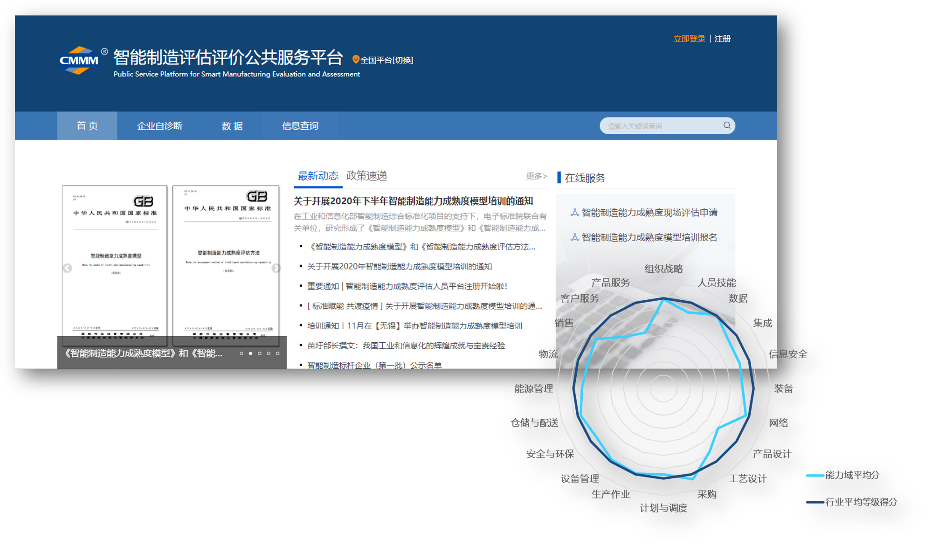Click radar label 仓储与配送
Image resolution: width=932 pixels, height=560 pixels.
pos(534,423)
